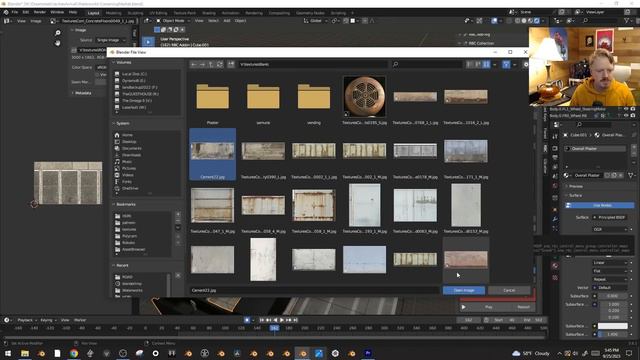Open Window menu in Blender top bar
The height and width of the screenshot is (360, 640).
[x=57, y=12]
